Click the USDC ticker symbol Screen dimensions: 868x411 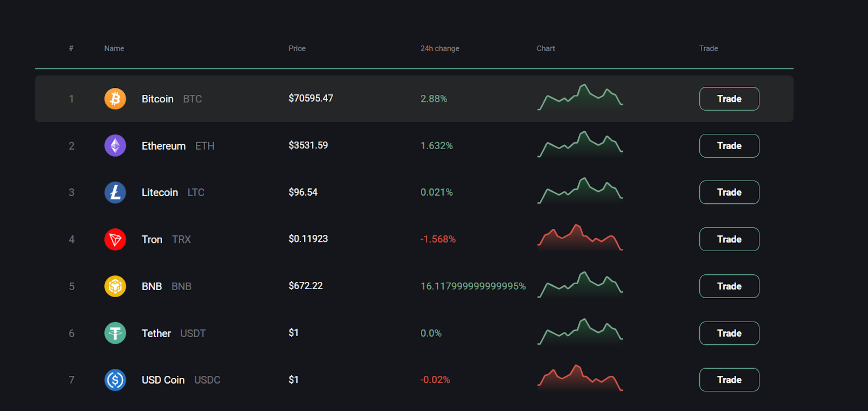[x=207, y=380]
